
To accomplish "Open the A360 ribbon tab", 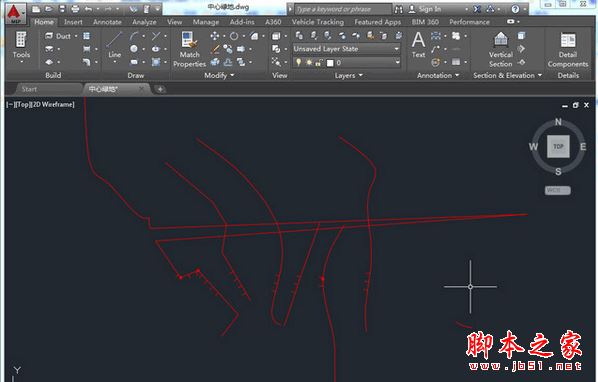I will coord(273,22).
